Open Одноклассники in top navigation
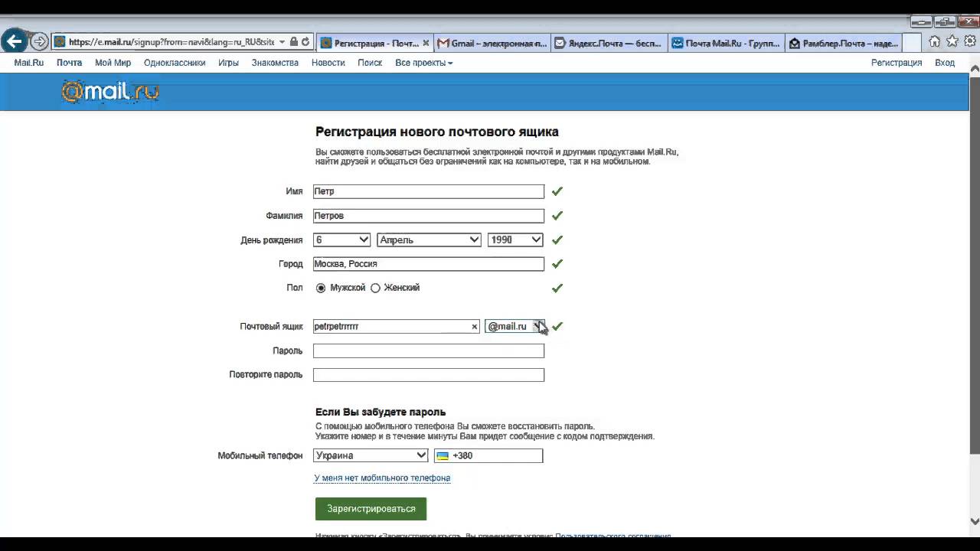Image resolution: width=980 pixels, height=551 pixels. (175, 63)
